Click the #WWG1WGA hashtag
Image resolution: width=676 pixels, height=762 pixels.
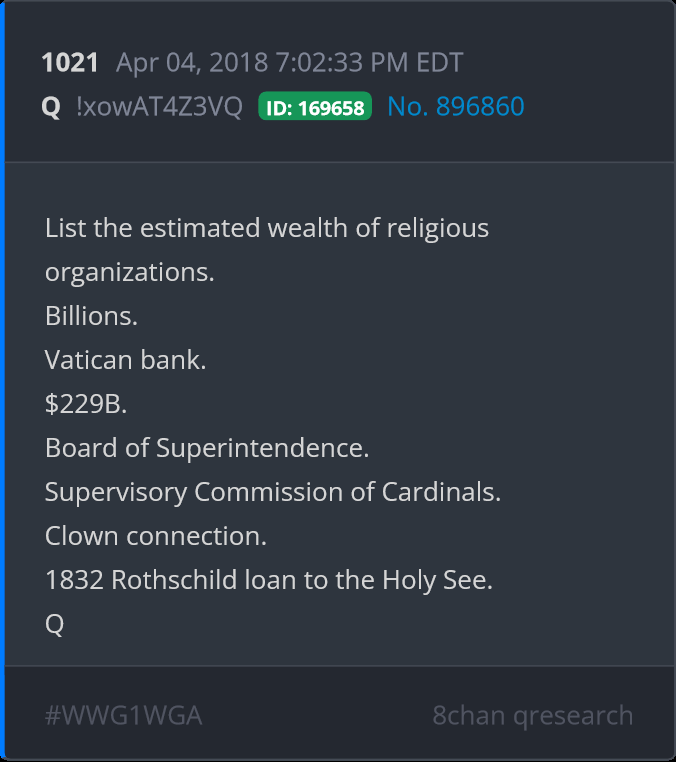124,716
